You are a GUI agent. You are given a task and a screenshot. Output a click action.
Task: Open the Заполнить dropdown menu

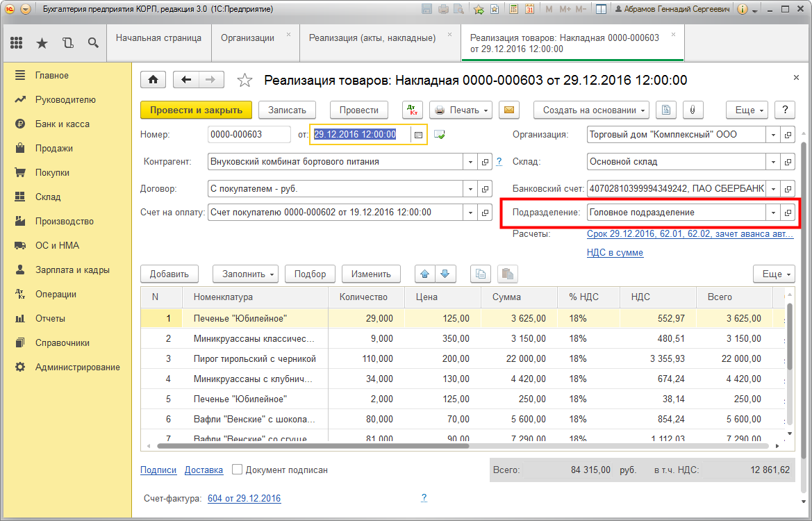(x=245, y=274)
